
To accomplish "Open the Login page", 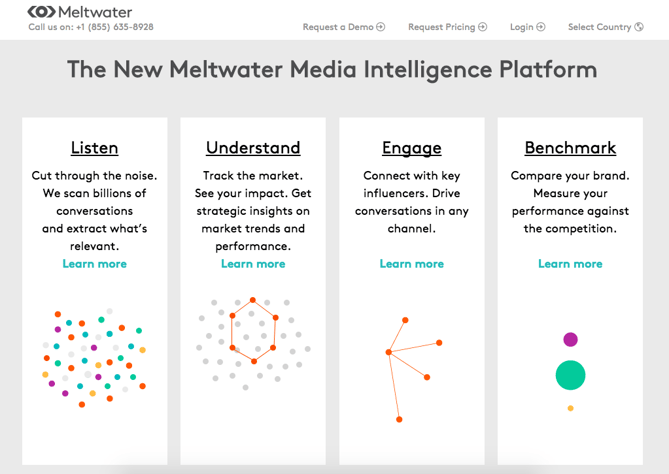I will coord(521,27).
